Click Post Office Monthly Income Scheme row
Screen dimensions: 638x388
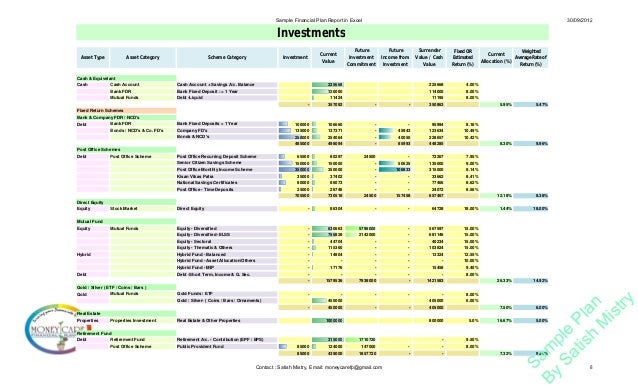click(227, 170)
